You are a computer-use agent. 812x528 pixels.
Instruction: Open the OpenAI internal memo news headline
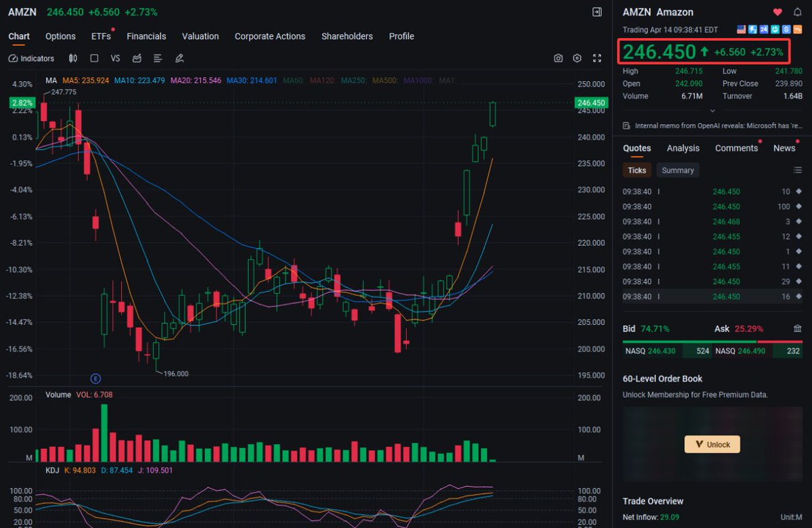718,126
